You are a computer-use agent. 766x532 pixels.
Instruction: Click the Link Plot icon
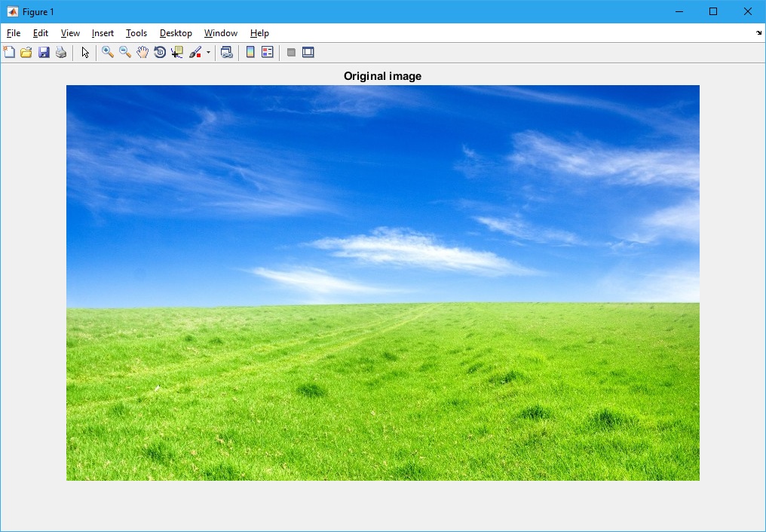(x=226, y=53)
